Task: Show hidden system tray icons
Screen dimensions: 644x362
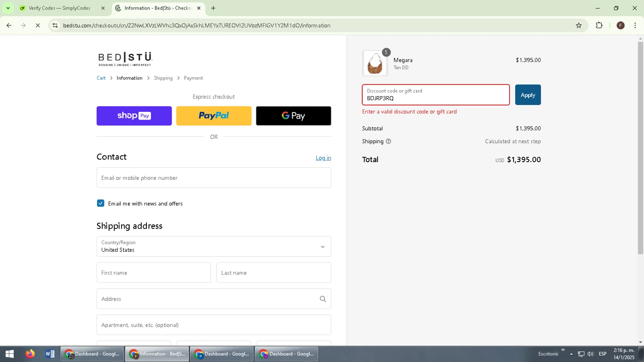Action: tap(571, 354)
